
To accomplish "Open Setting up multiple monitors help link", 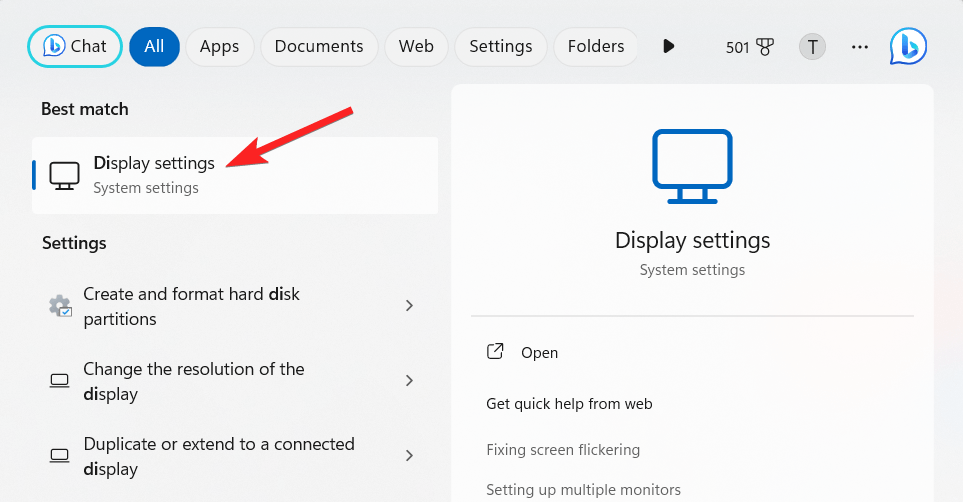I will pyautogui.click(x=583, y=489).
